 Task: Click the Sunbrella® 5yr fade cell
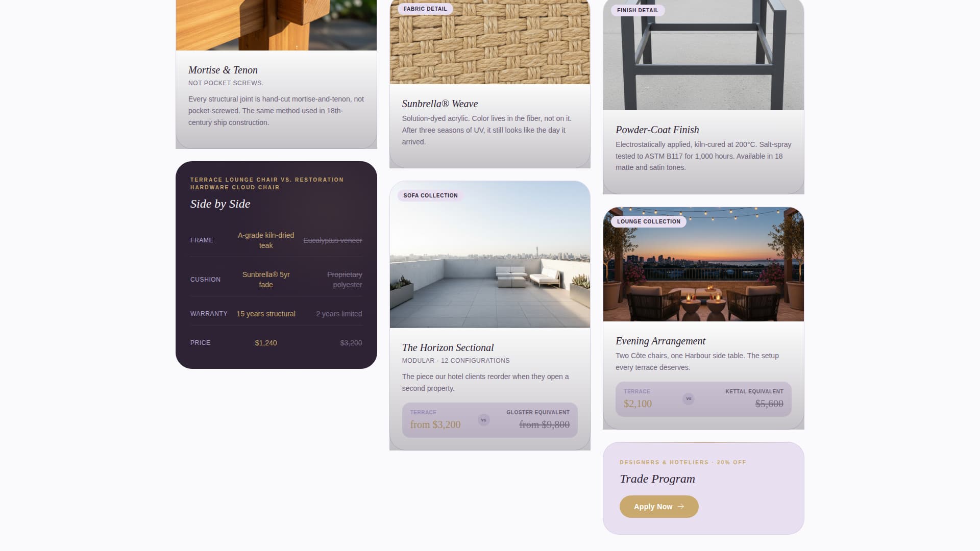[x=266, y=280]
